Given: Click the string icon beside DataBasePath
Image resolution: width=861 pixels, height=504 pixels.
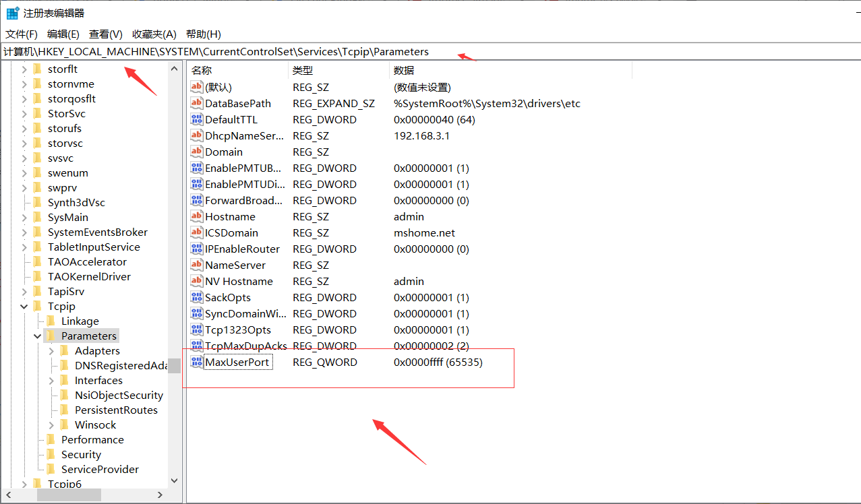Looking at the screenshot, I should click(196, 103).
